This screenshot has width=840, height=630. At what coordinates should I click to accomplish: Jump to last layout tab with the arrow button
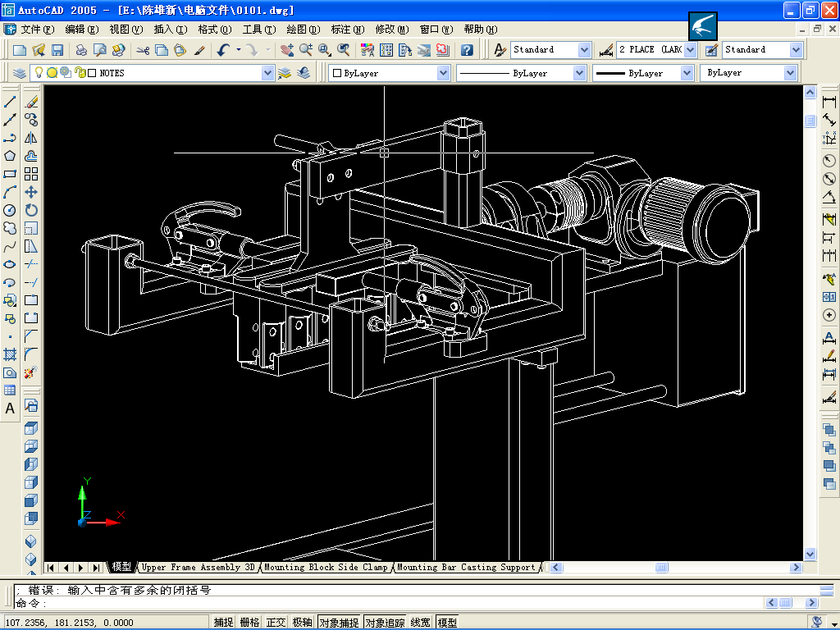coord(96,568)
